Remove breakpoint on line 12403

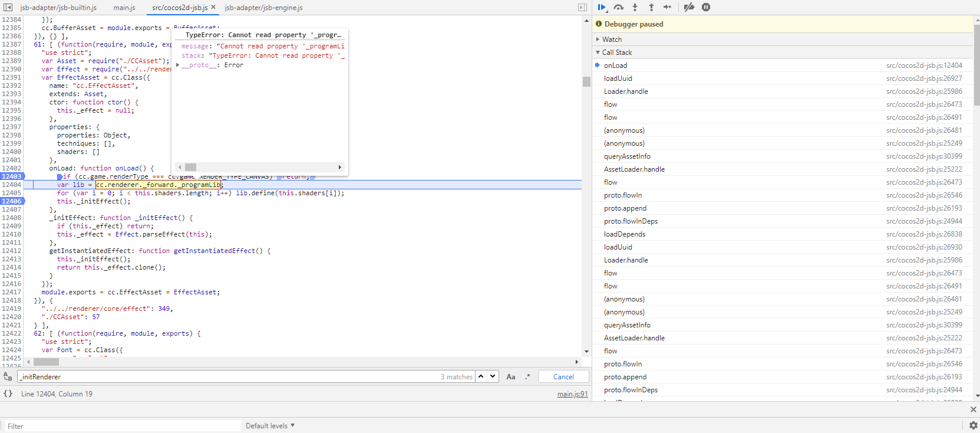coord(12,176)
